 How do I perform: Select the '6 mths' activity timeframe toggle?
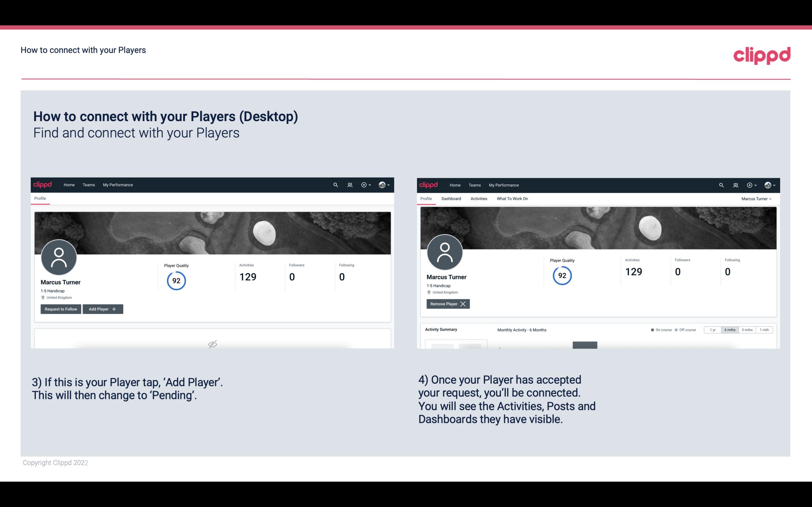(x=730, y=329)
